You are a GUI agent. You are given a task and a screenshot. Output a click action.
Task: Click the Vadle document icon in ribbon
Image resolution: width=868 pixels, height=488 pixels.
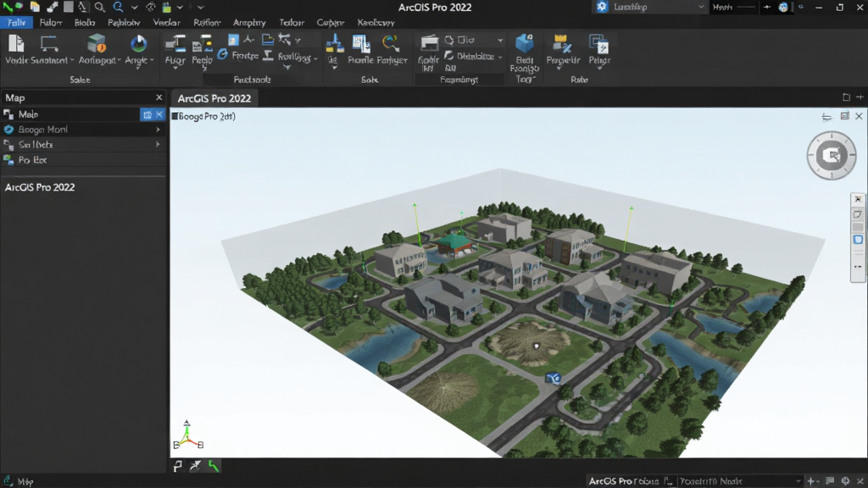(x=16, y=43)
